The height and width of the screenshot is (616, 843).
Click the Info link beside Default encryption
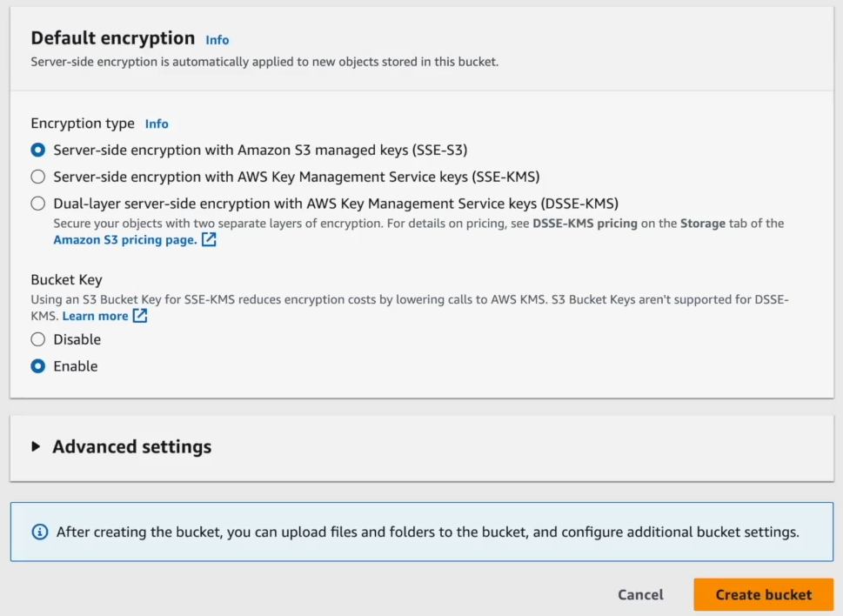point(217,39)
